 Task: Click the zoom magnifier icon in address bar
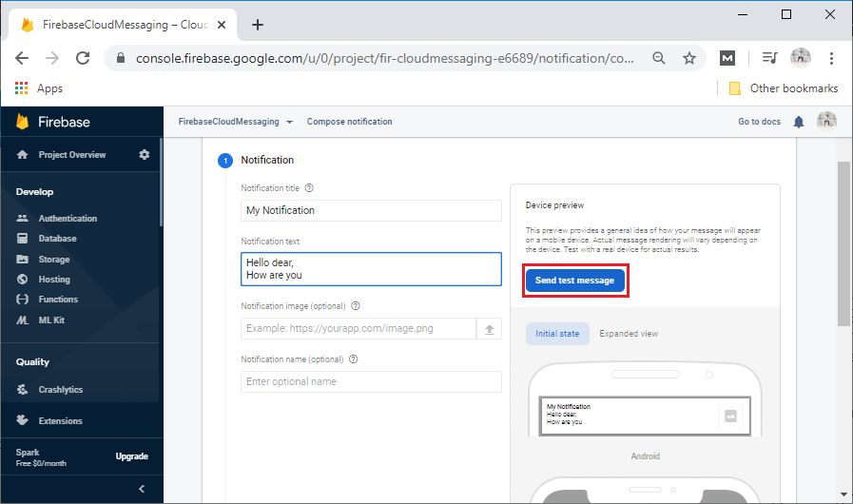tap(659, 58)
